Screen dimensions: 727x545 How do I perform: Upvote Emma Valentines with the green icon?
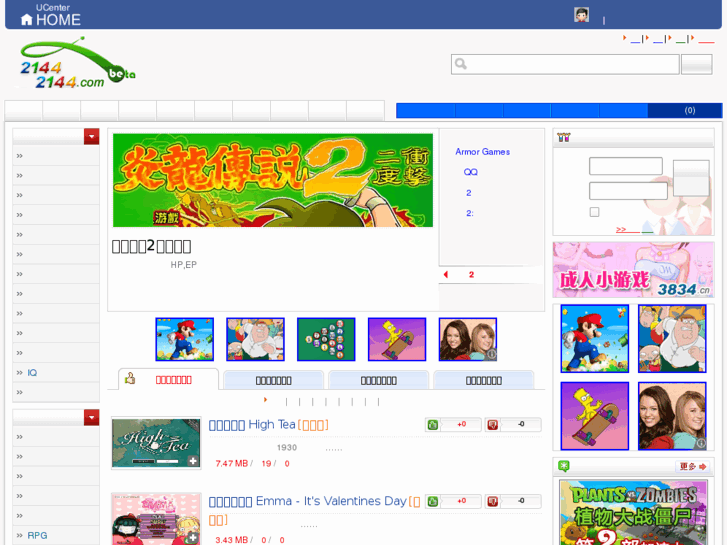[433, 501]
